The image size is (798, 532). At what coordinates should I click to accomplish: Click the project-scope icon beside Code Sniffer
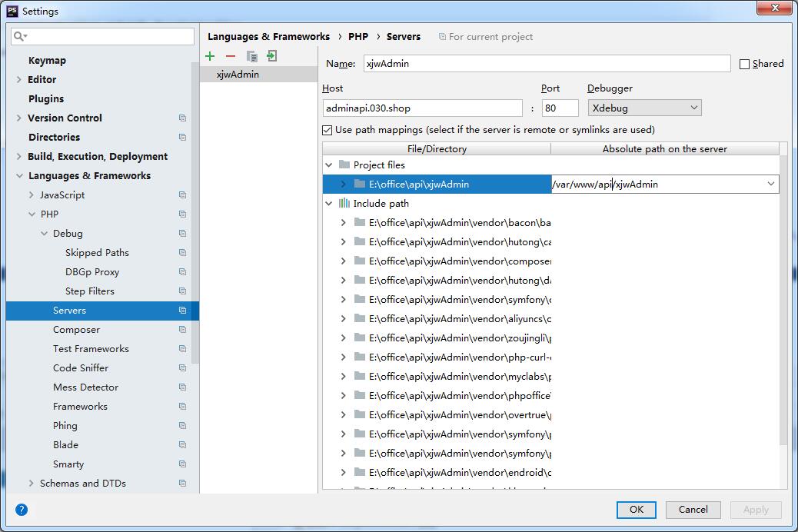[182, 368]
